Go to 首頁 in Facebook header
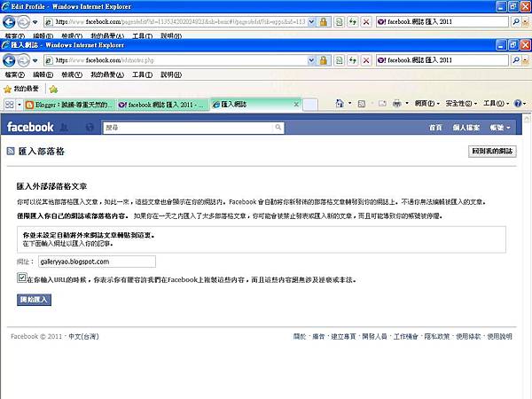The height and width of the screenshot is (399, 532). (x=435, y=128)
